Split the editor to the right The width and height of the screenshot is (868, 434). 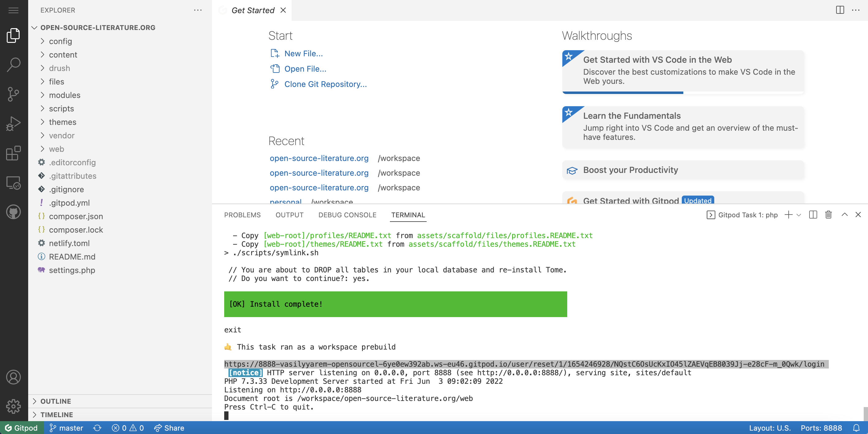[840, 10]
